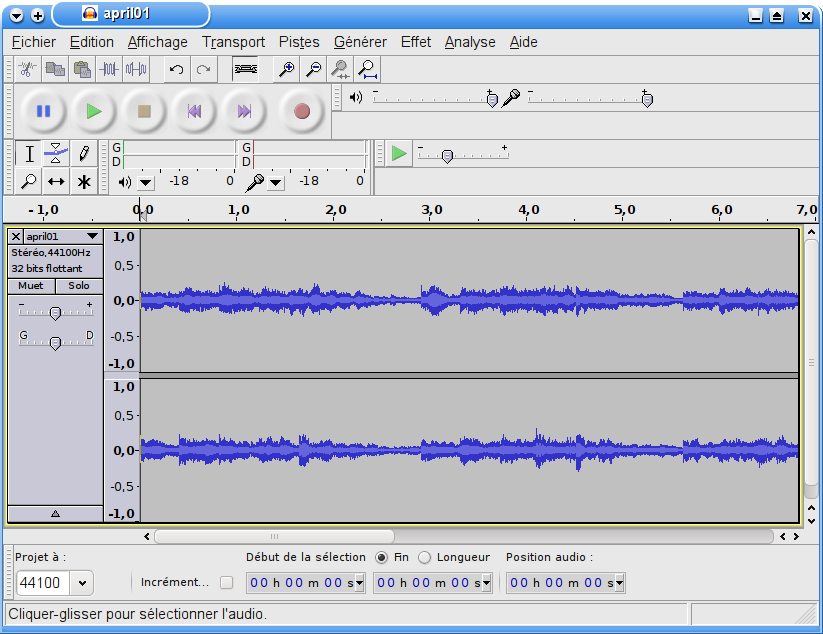This screenshot has height=634, width=823.
Task: Open the recording meter dropdown arrow
Action: [276, 183]
